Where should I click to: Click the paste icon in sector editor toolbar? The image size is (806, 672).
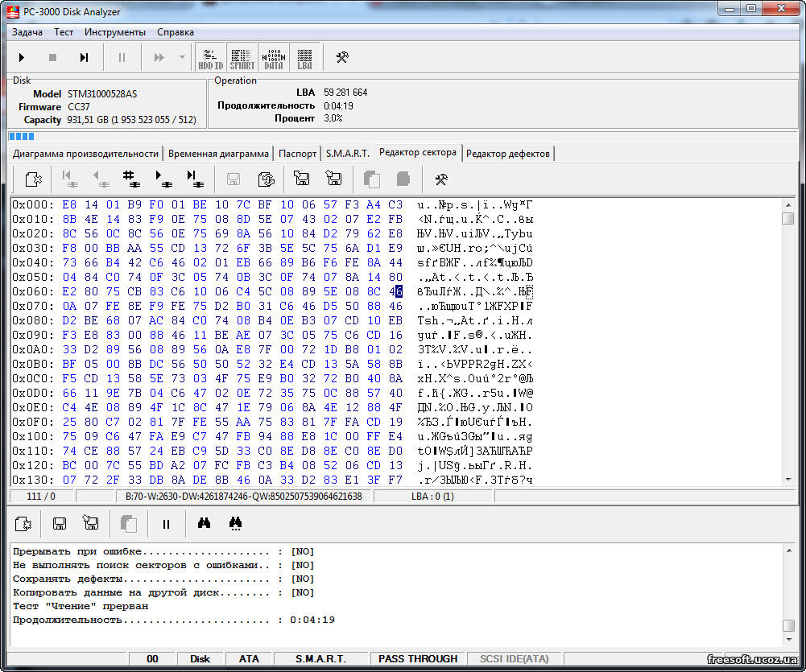pos(403,179)
